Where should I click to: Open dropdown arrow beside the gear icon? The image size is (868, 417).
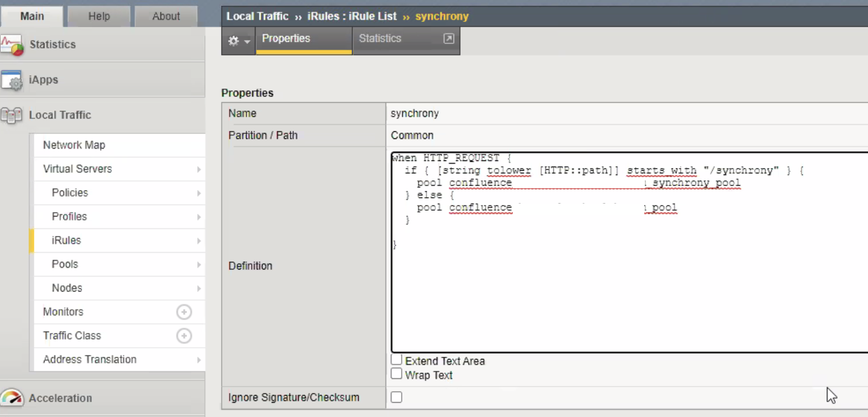click(x=247, y=41)
